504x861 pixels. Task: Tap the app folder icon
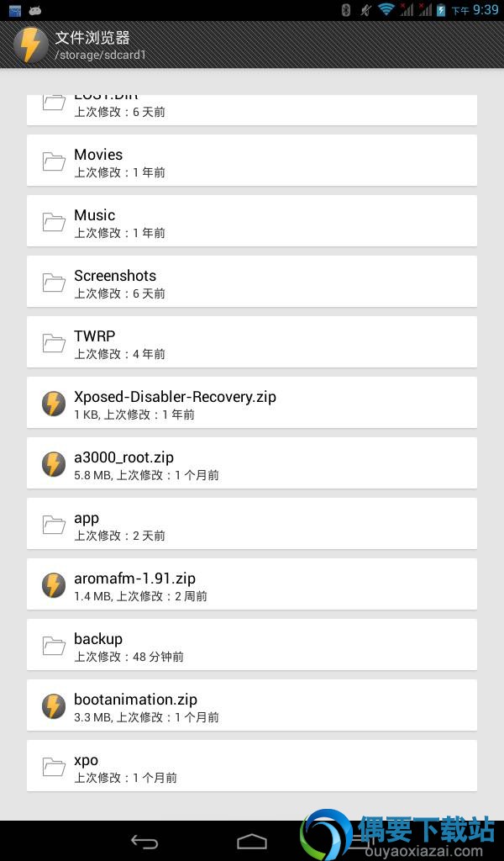click(54, 525)
